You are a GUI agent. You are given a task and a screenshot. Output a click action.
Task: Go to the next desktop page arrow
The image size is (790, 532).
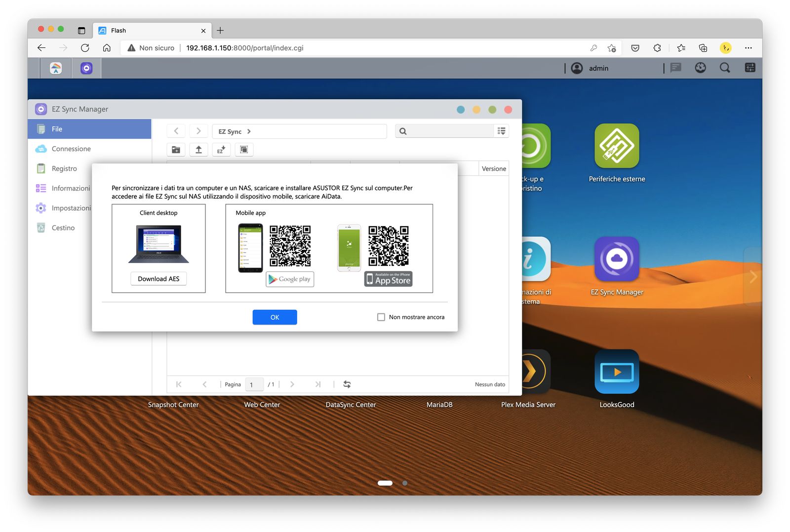tap(753, 276)
